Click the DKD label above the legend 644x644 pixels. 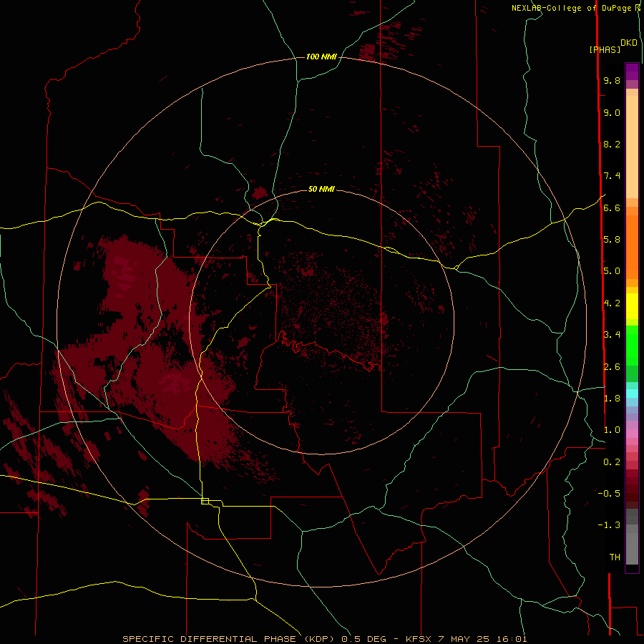point(629,43)
